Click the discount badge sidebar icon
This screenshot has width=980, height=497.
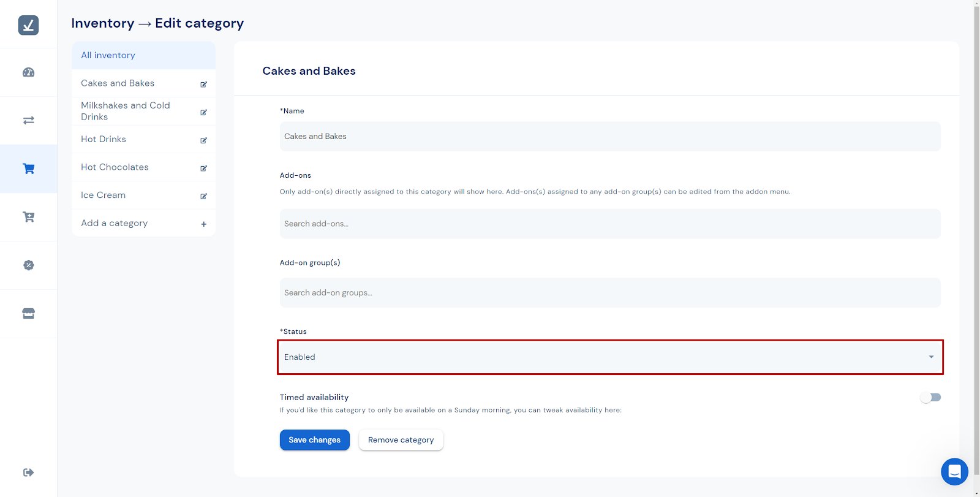(28, 265)
